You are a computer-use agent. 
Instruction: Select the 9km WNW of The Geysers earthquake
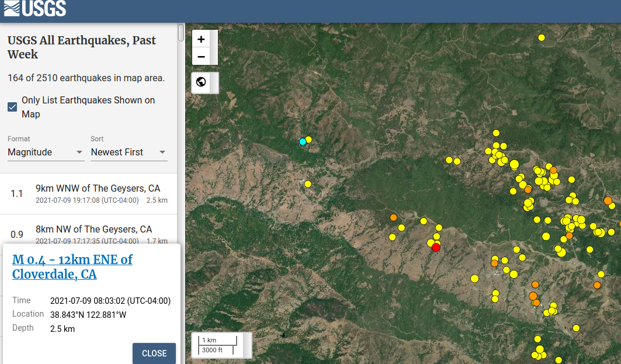pyautogui.click(x=88, y=193)
